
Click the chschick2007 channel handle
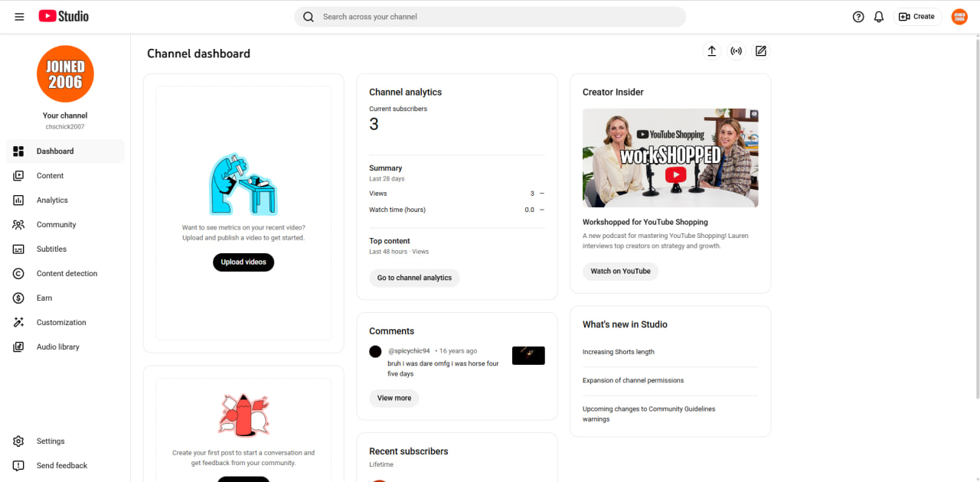[x=65, y=127]
